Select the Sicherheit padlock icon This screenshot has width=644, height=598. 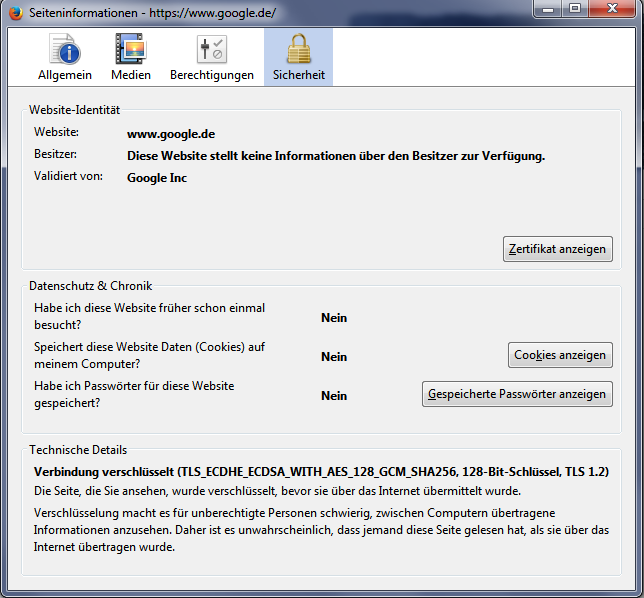click(299, 49)
